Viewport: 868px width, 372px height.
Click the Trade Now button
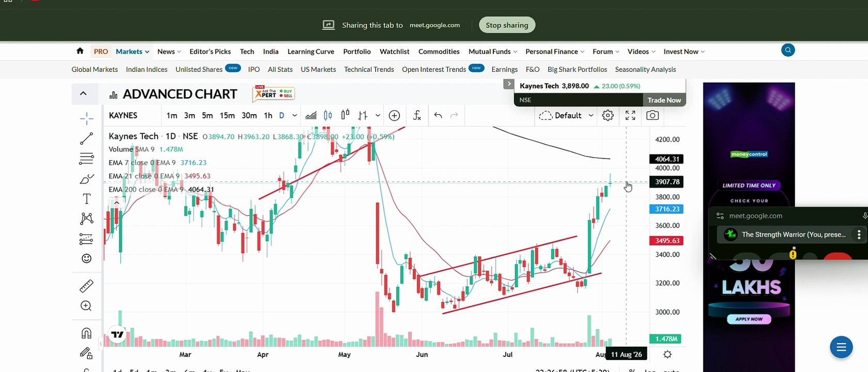tap(664, 100)
